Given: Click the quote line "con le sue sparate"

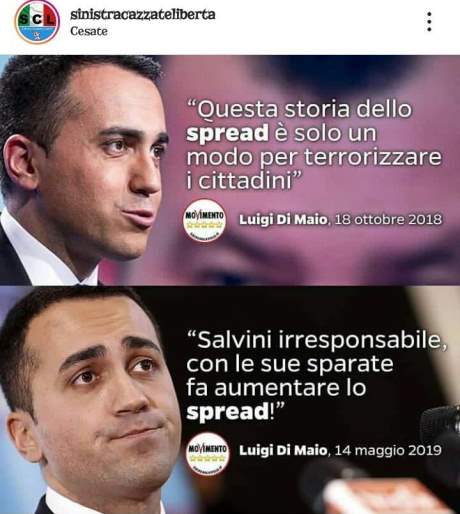Looking at the screenshot, I should 289,364.
